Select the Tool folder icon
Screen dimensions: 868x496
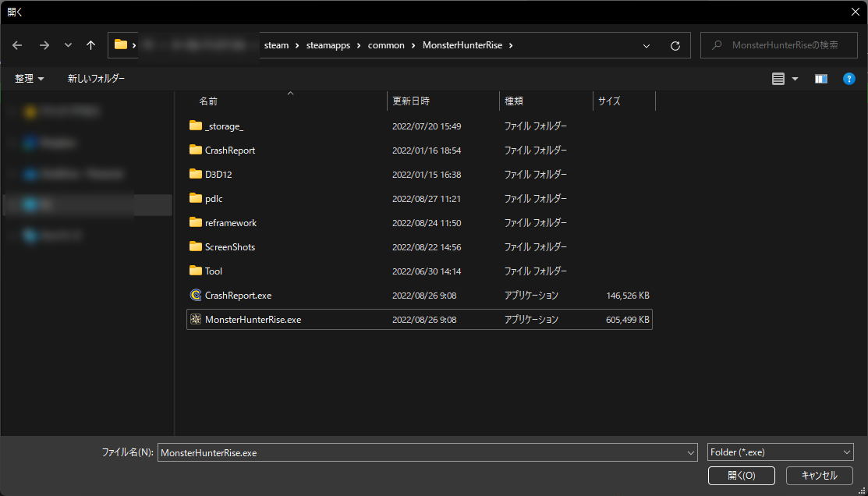[196, 270]
